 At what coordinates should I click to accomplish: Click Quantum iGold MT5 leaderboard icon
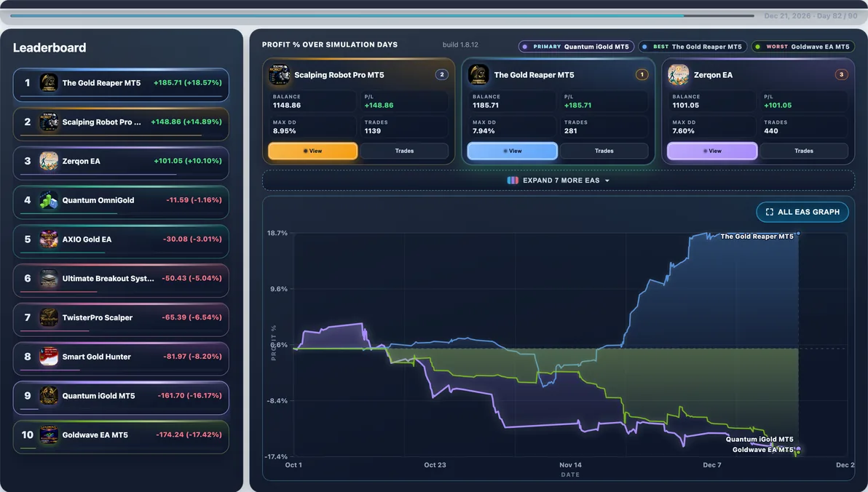[x=49, y=396]
